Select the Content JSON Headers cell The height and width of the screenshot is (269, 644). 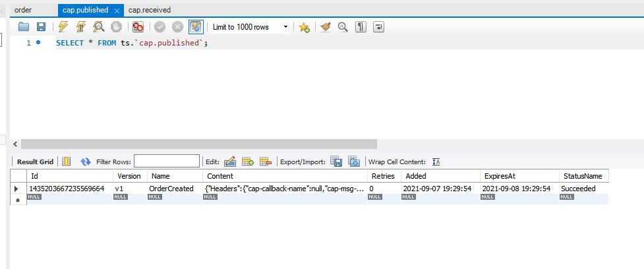coord(285,189)
